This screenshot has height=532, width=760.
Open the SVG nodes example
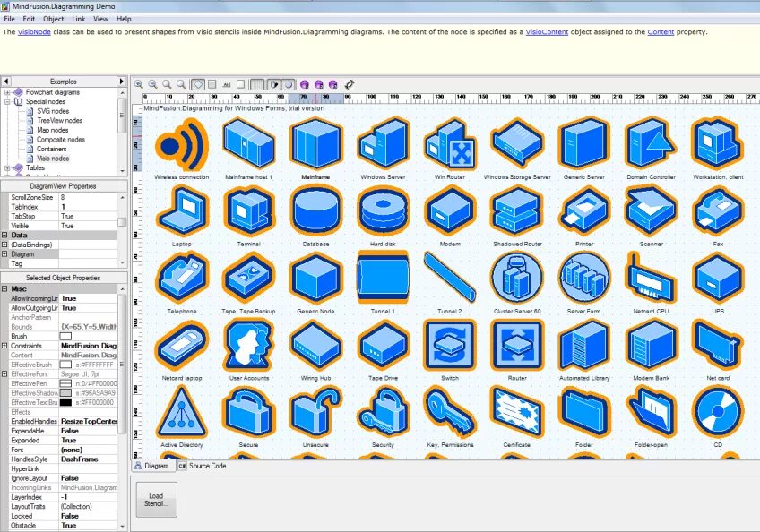click(x=53, y=111)
